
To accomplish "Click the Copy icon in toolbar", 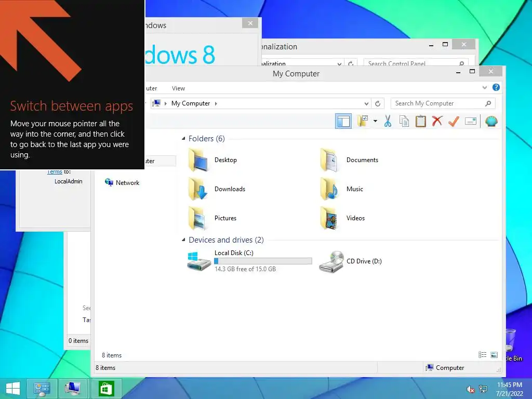I will [x=404, y=121].
